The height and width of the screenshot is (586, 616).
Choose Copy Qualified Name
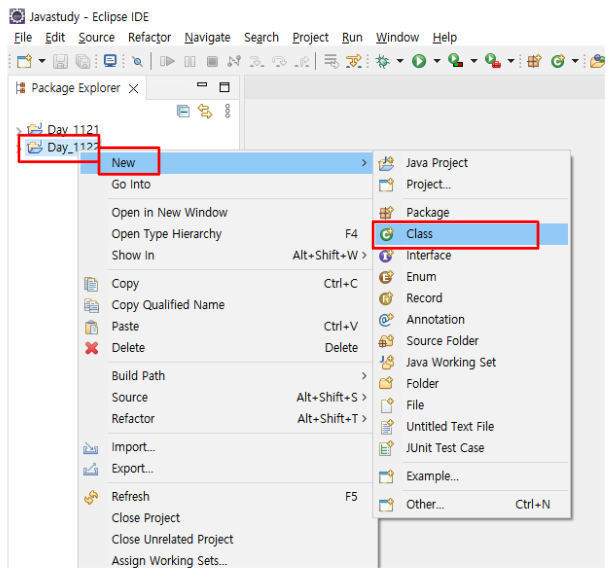tap(226, 305)
